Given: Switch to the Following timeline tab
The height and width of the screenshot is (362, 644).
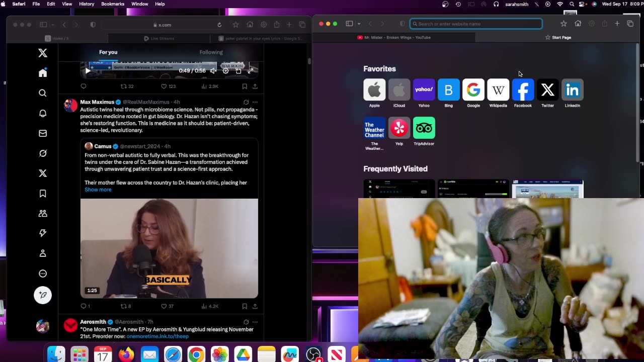Looking at the screenshot, I should (211, 52).
